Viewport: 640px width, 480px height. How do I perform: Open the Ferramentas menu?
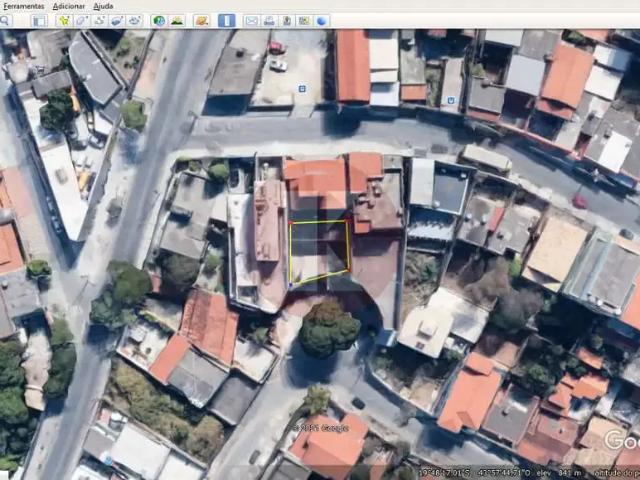[x=24, y=7]
